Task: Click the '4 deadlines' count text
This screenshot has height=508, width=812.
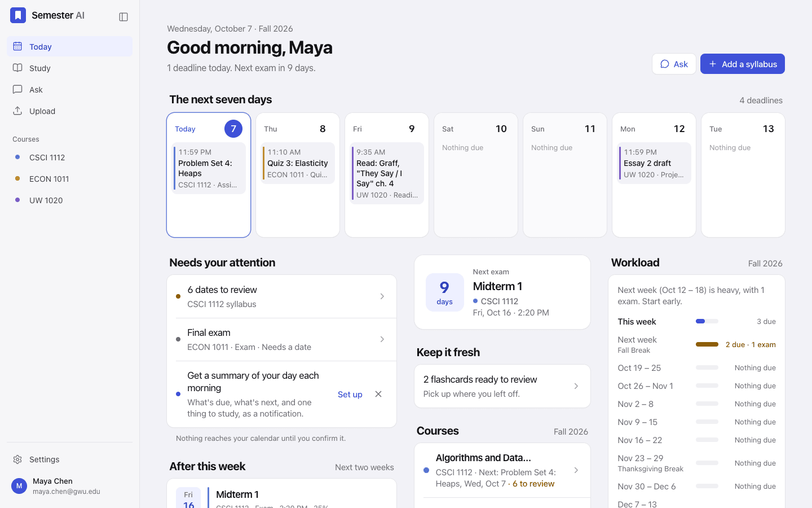Action: pyautogui.click(x=761, y=100)
